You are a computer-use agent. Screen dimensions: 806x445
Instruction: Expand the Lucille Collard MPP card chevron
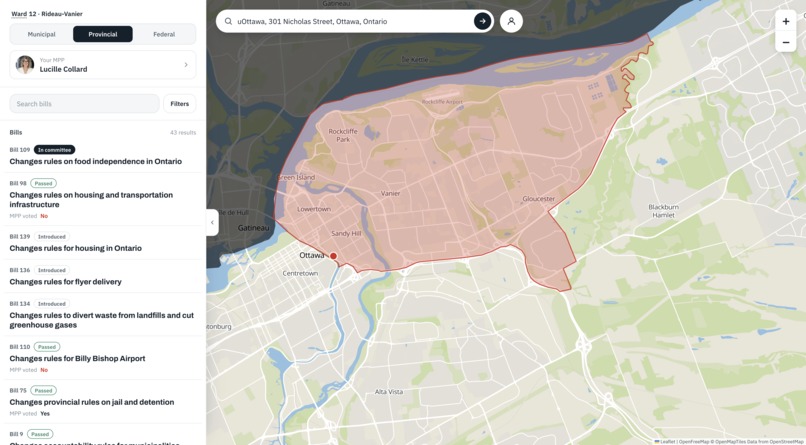click(186, 65)
